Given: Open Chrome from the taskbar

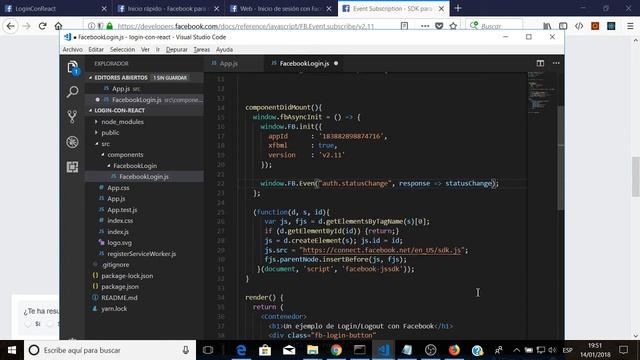Looking at the screenshot, I should (x=336, y=350).
